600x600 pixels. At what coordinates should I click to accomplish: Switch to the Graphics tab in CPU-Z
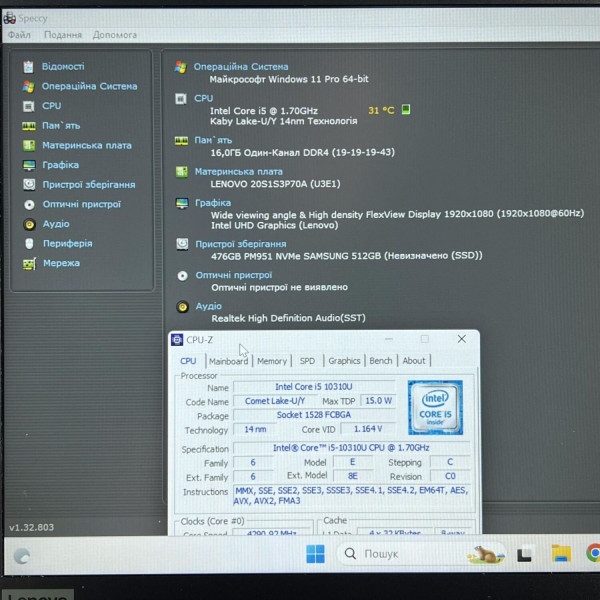344,361
